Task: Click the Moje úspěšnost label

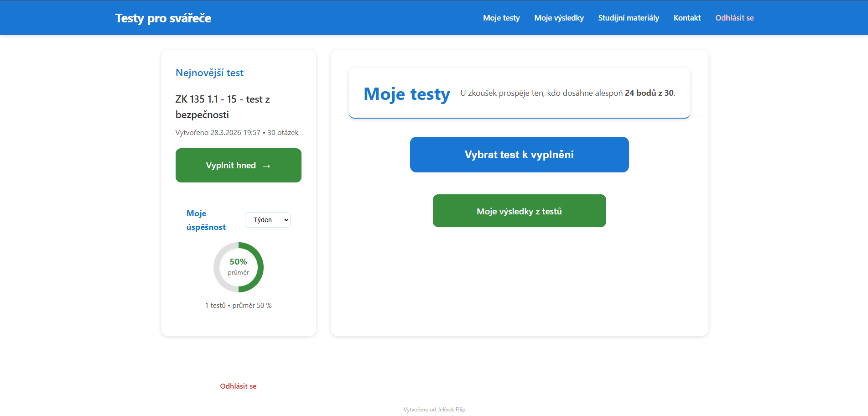Action: [206, 220]
